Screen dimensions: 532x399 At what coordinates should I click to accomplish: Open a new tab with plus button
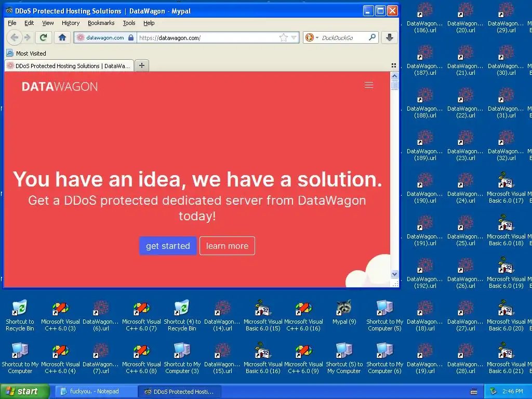[x=142, y=65]
